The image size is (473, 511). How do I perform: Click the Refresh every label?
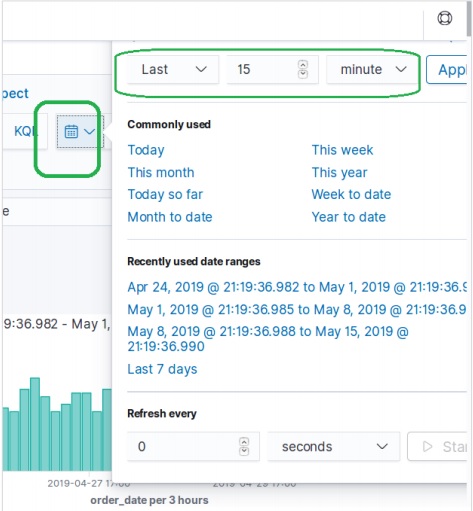(162, 413)
